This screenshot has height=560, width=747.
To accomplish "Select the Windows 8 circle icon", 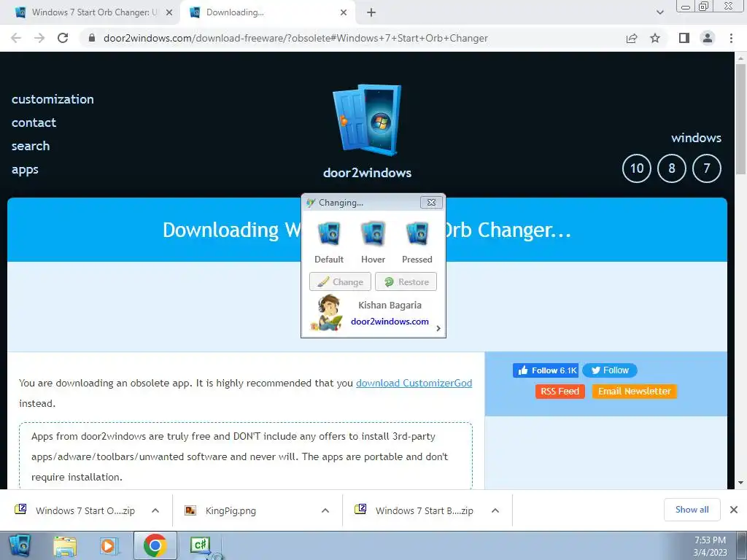I will coord(672,168).
